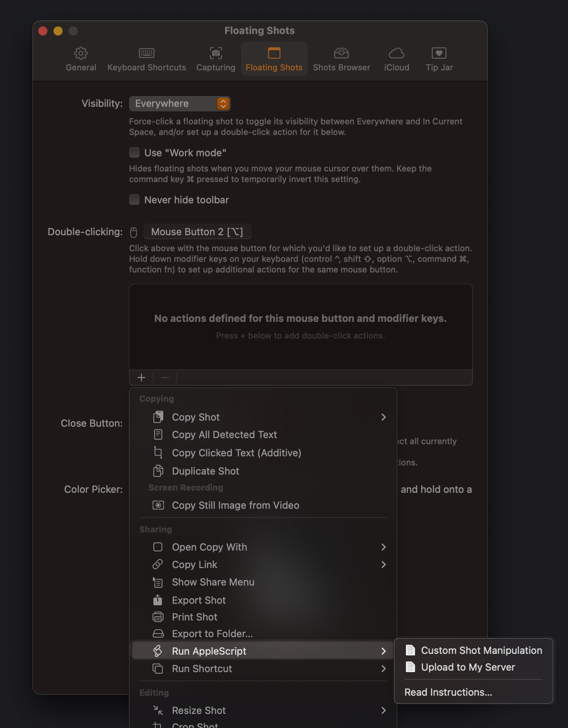Click the Run AppleScript script icon
Viewport: 568px width, 728px height.
158,651
